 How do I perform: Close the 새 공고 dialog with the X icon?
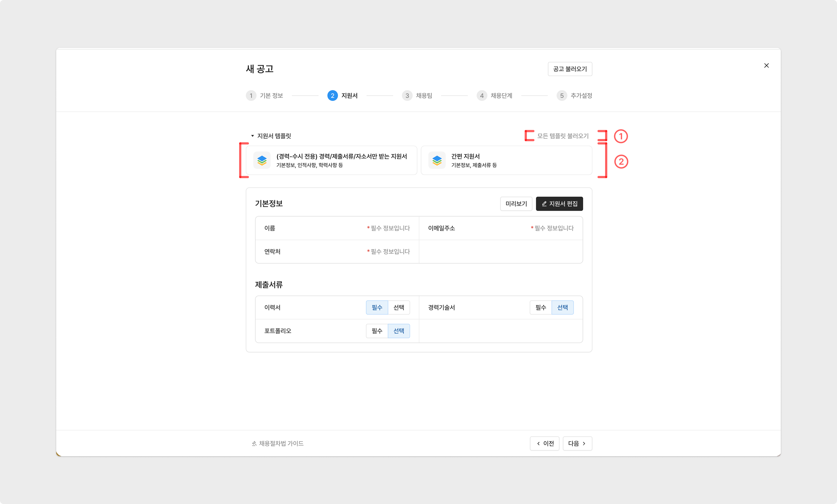tap(766, 65)
